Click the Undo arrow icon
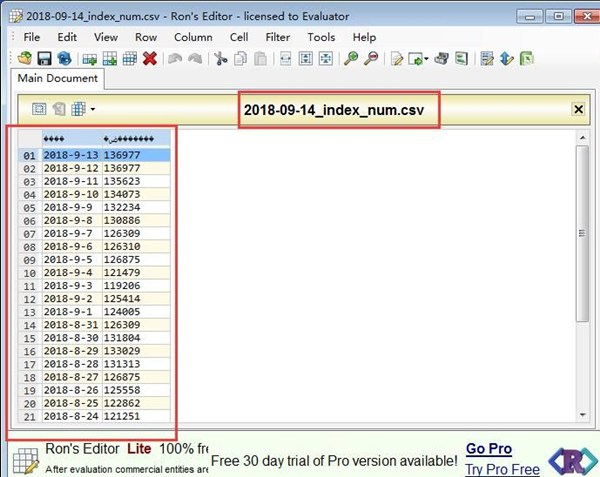This screenshot has height=477, width=600. pos(175,59)
